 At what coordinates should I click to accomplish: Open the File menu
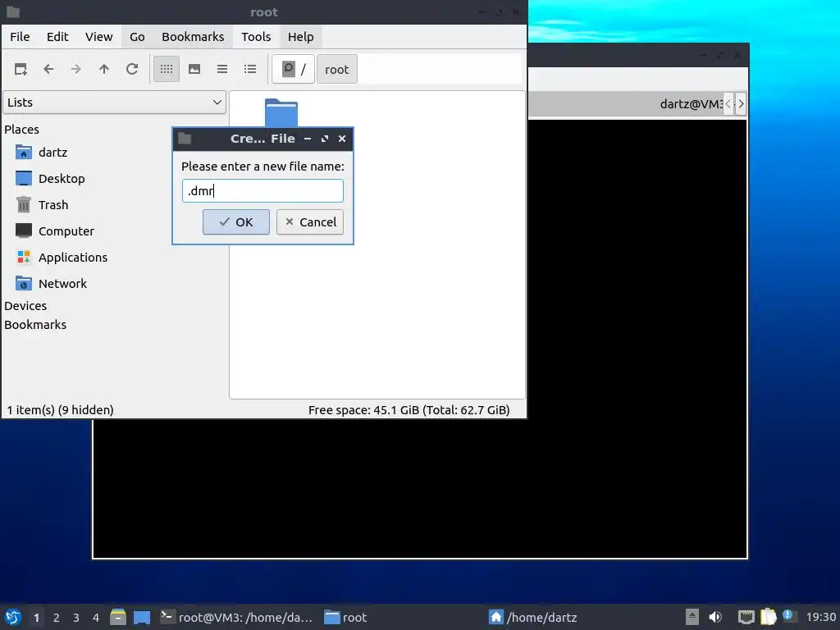pyautogui.click(x=20, y=37)
